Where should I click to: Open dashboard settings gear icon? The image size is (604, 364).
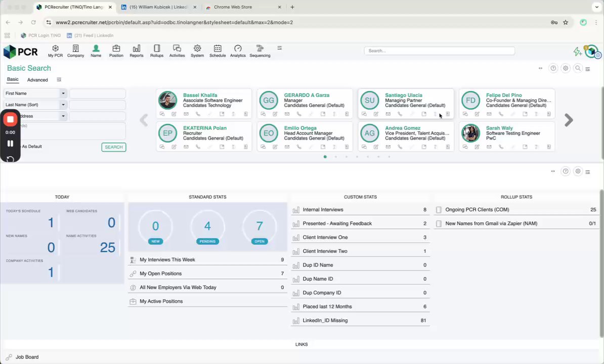coord(578,171)
